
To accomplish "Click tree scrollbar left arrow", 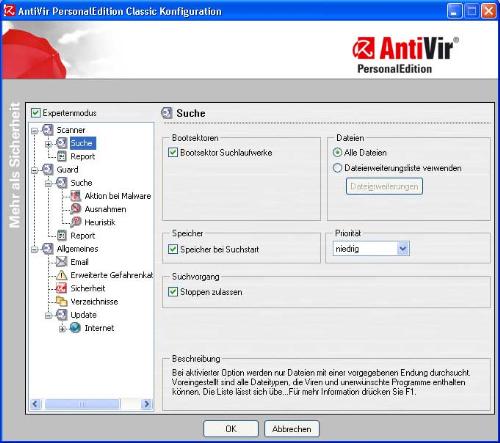I will pos(35,404).
